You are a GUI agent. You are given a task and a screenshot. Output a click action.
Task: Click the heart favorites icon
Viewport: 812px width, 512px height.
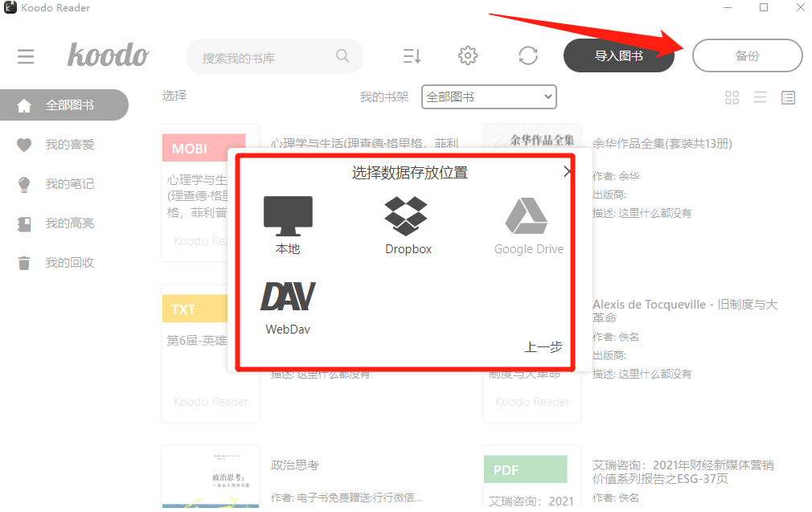pyautogui.click(x=24, y=145)
